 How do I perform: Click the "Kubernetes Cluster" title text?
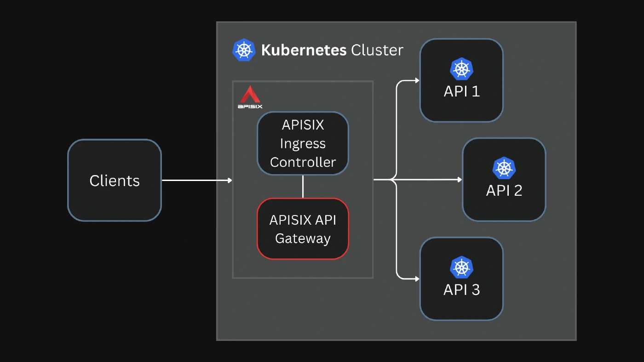tap(332, 50)
